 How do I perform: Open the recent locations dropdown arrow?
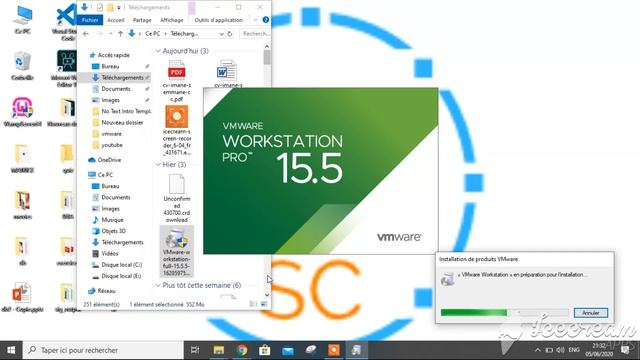click(x=111, y=34)
